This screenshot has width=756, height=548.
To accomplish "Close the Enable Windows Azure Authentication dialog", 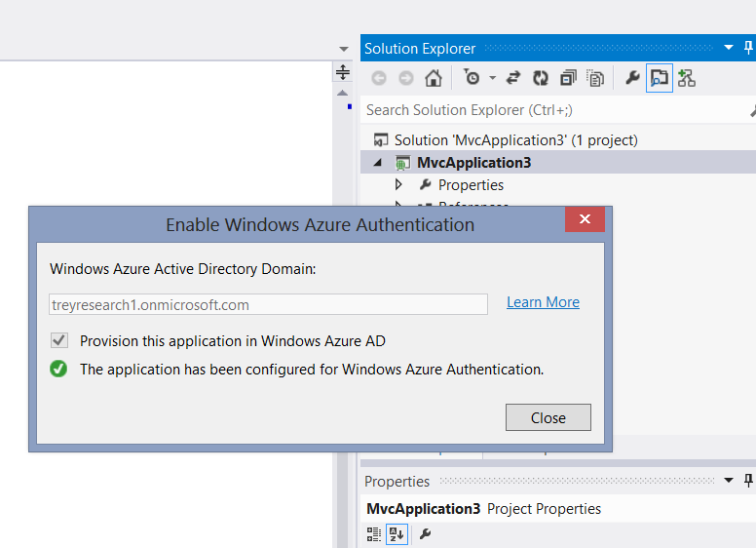I will click(585, 219).
